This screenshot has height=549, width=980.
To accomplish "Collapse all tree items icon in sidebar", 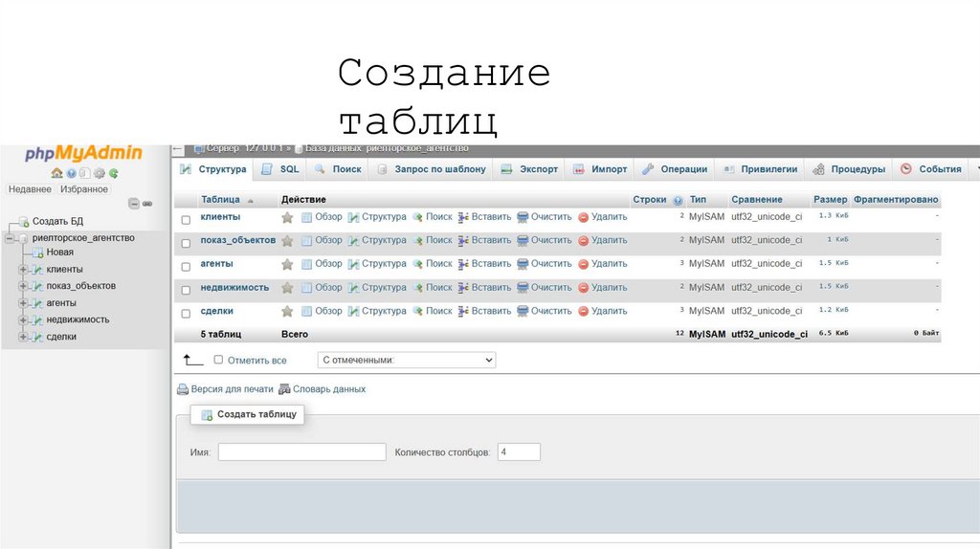I will (134, 204).
